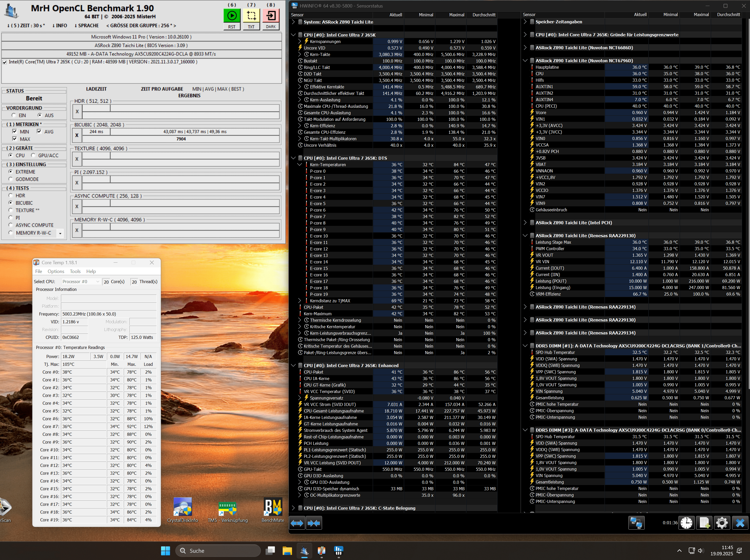
Task: Expand the Speicher-Zeitangaben sensor group
Action: [525, 22]
